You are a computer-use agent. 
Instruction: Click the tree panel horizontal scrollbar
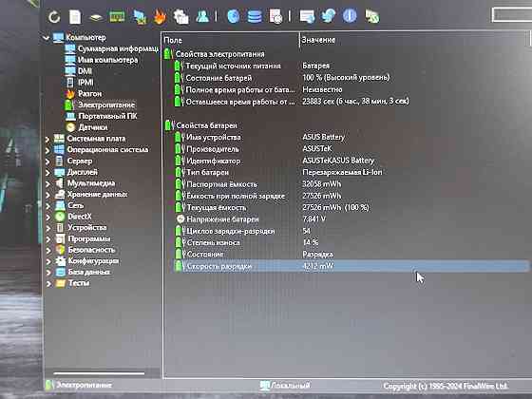click(99, 373)
